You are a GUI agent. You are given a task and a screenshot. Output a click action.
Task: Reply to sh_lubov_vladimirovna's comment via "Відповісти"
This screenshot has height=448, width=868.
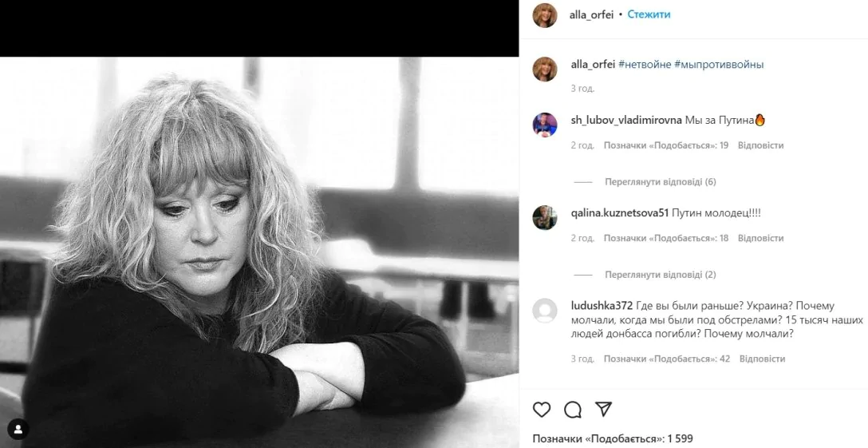[760, 145]
